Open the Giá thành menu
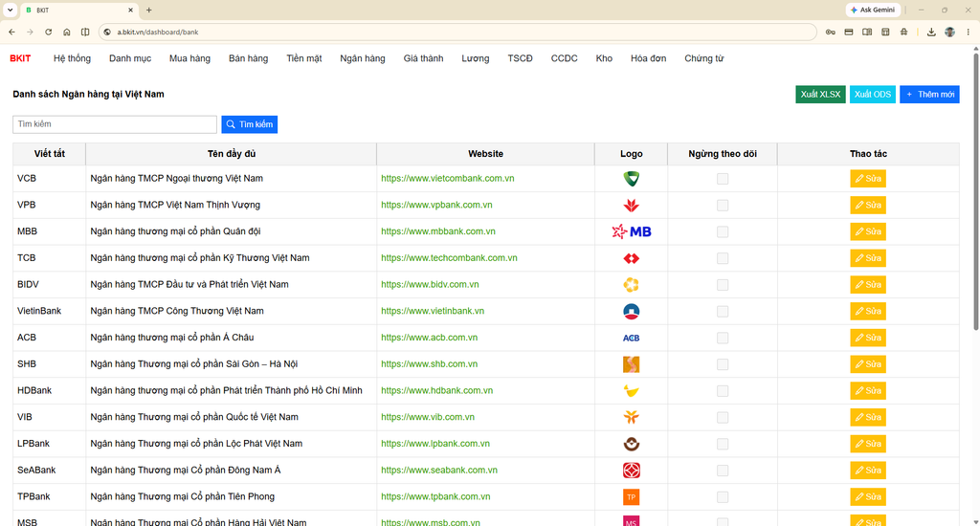 (x=423, y=58)
